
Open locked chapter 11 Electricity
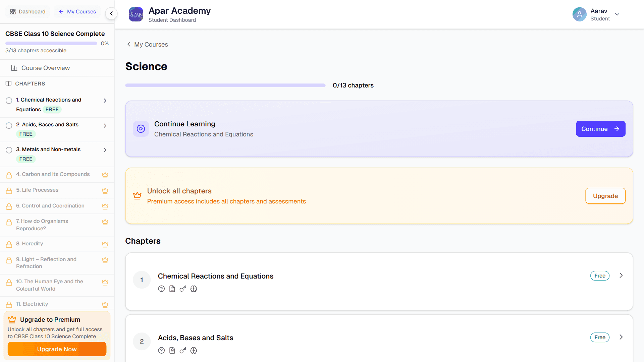57,304
